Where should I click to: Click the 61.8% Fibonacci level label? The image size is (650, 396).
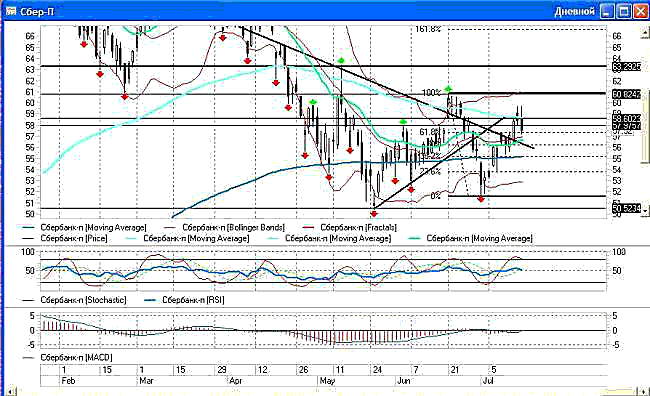tap(429, 132)
